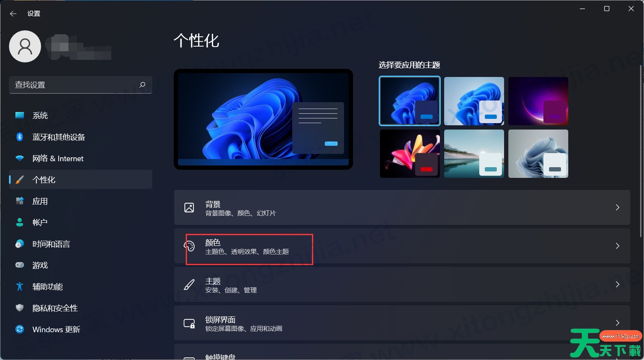Click the 隐私和安全性 shield icon
644x360 pixels.
pyautogui.click(x=20, y=308)
